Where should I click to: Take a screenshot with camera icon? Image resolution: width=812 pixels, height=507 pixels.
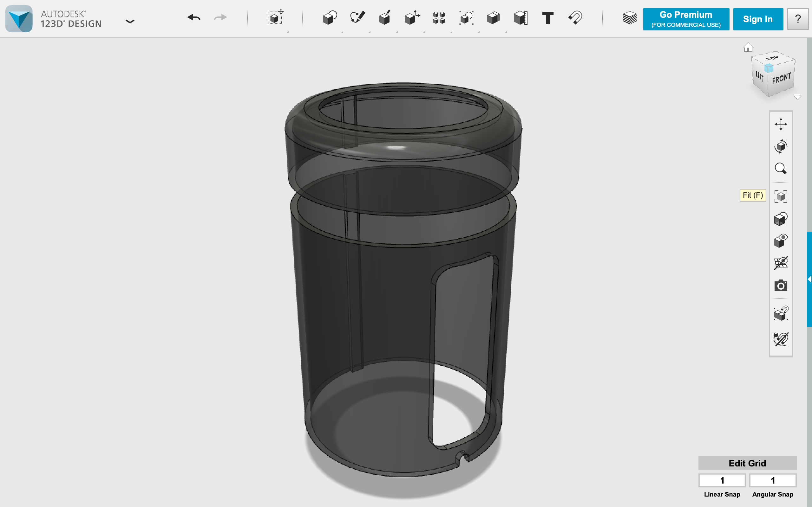[781, 286]
